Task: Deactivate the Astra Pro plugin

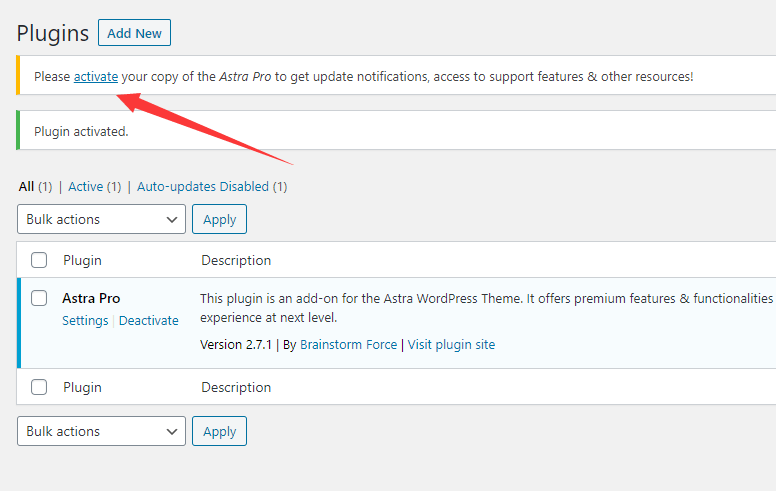Action: [149, 321]
